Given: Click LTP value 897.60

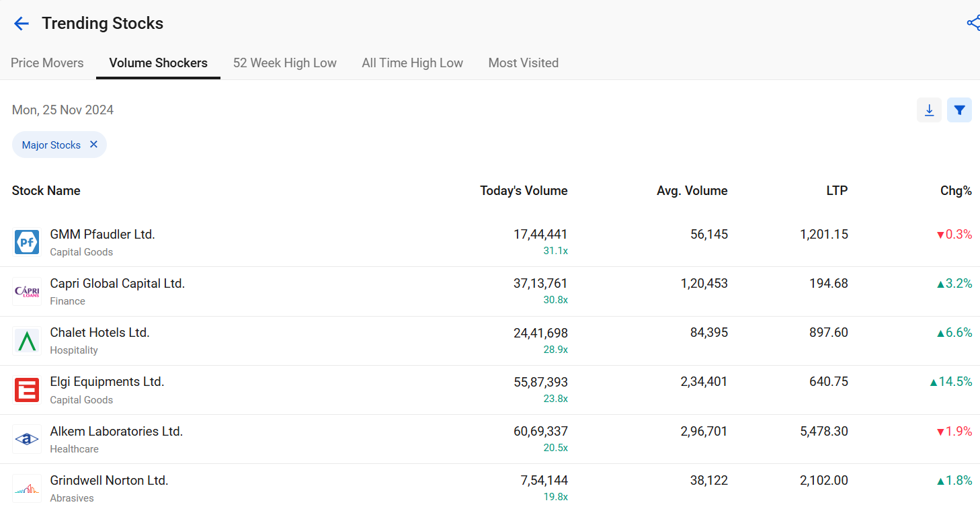Looking at the screenshot, I should [828, 332].
